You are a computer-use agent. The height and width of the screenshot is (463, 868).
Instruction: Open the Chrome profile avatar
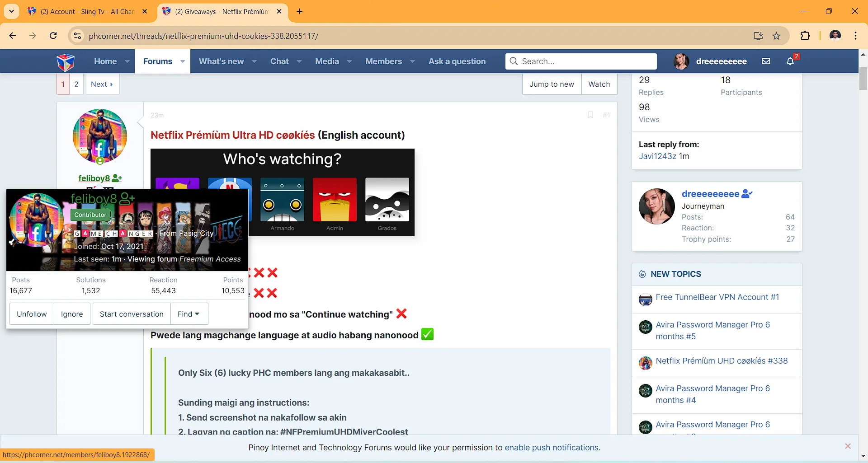[835, 36]
